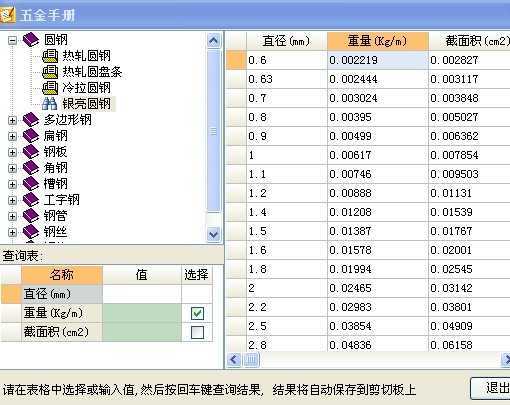The width and height of the screenshot is (510, 405).
Task: Click the book icon beside 工字钢
Action: [x=31, y=200]
